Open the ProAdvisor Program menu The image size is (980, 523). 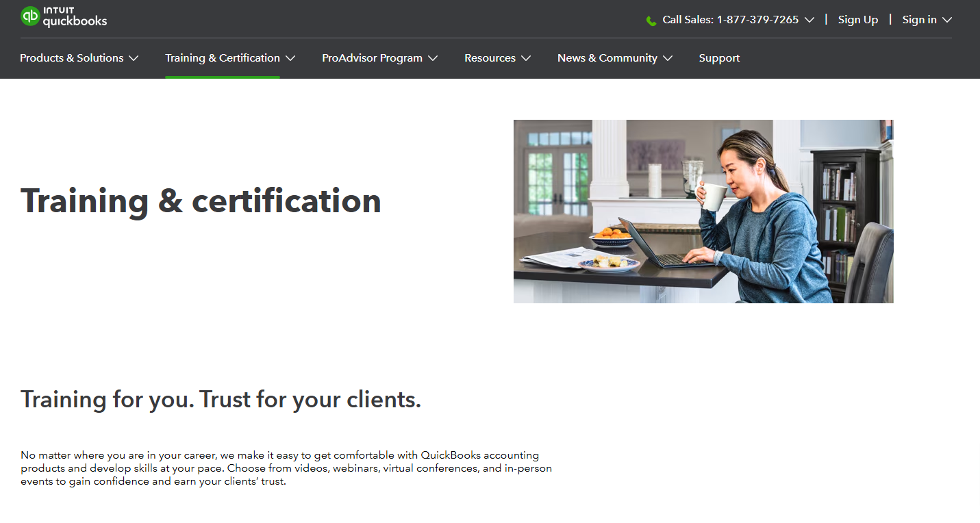coord(373,58)
